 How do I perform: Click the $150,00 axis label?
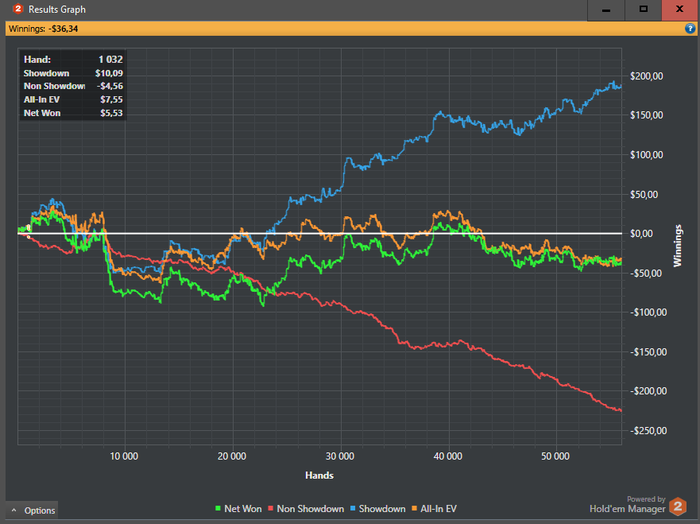pyautogui.click(x=646, y=115)
